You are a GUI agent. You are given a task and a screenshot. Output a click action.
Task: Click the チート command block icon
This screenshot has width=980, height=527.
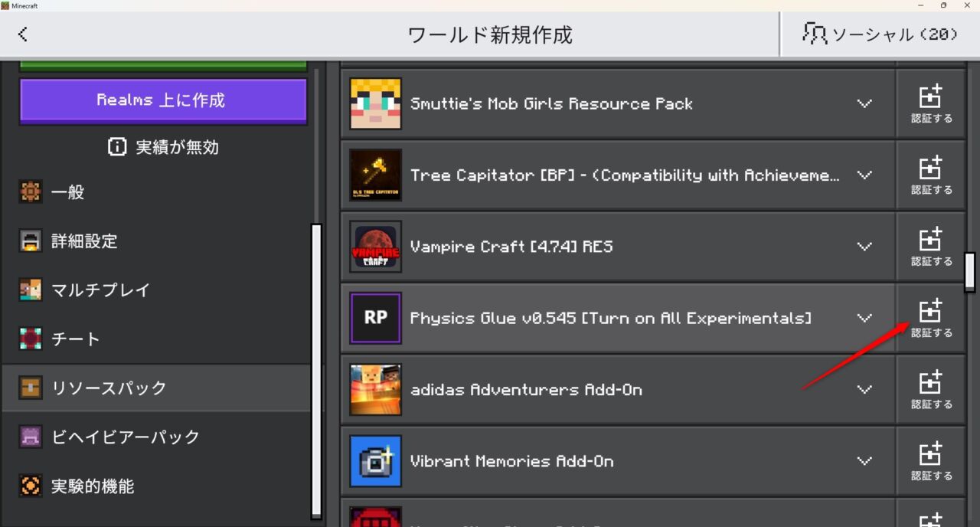tap(31, 339)
